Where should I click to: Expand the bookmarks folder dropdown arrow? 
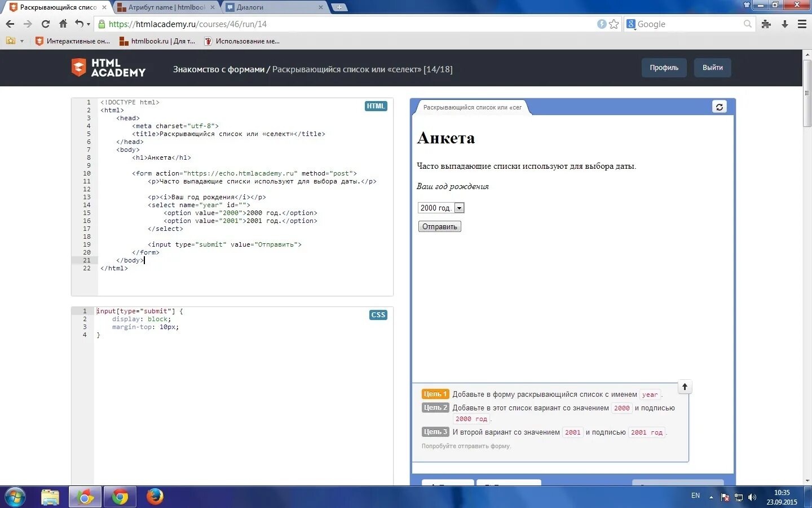pyautogui.click(x=22, y=41)
